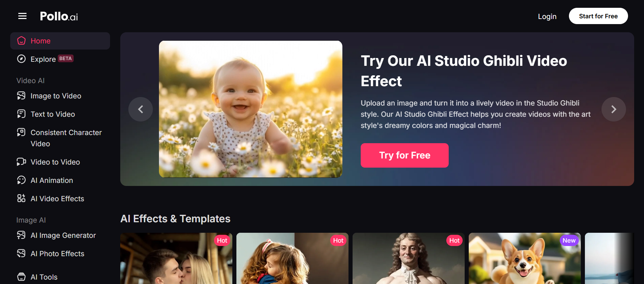The image size is (644, 284).
Task: Click the AI Animation icon
Action: click(21, 180)
